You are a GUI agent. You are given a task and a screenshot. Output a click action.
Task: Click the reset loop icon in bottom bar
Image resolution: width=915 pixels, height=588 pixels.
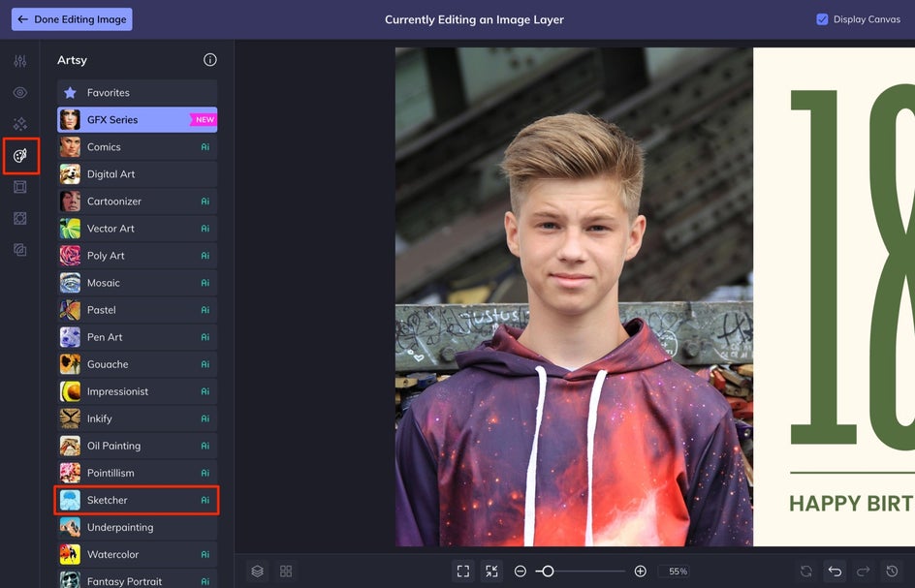pos(806,572)
